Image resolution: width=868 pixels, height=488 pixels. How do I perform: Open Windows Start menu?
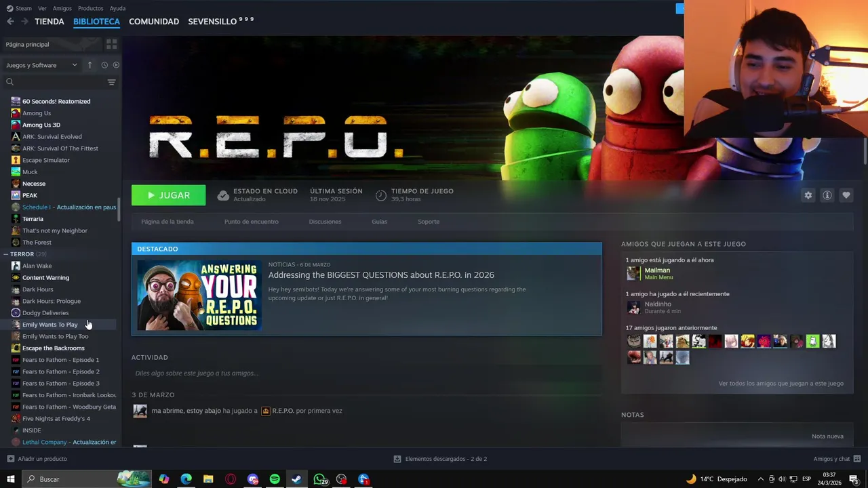(x=10, y=479)
